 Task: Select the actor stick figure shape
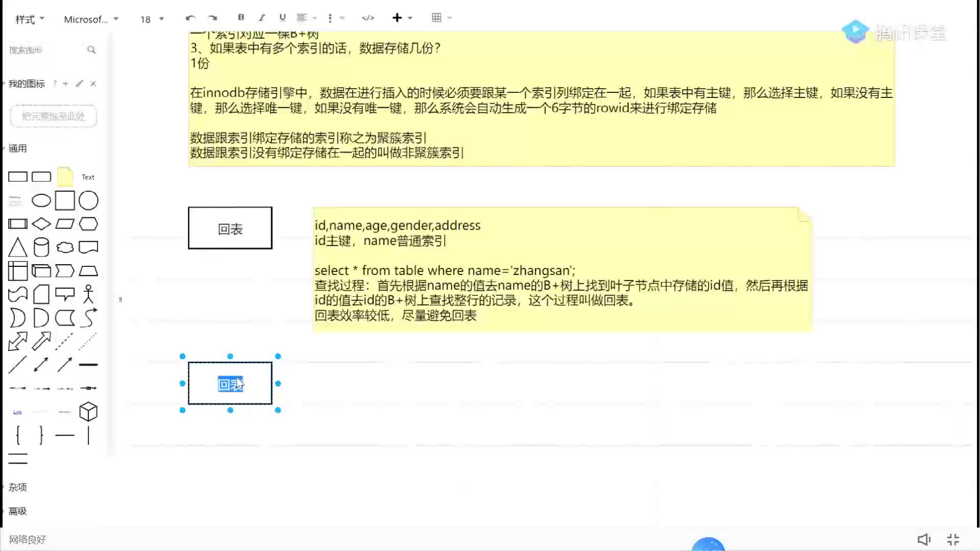pos(88,294)
